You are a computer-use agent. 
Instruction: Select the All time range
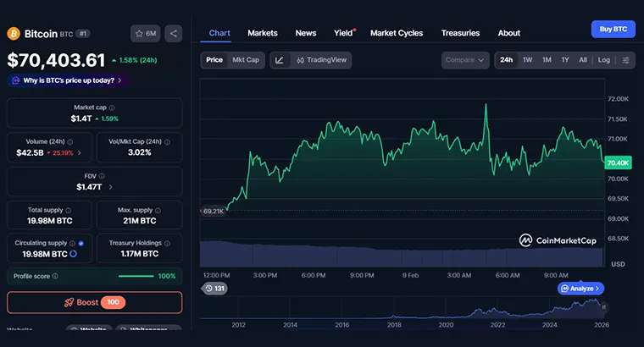point(583,60)
